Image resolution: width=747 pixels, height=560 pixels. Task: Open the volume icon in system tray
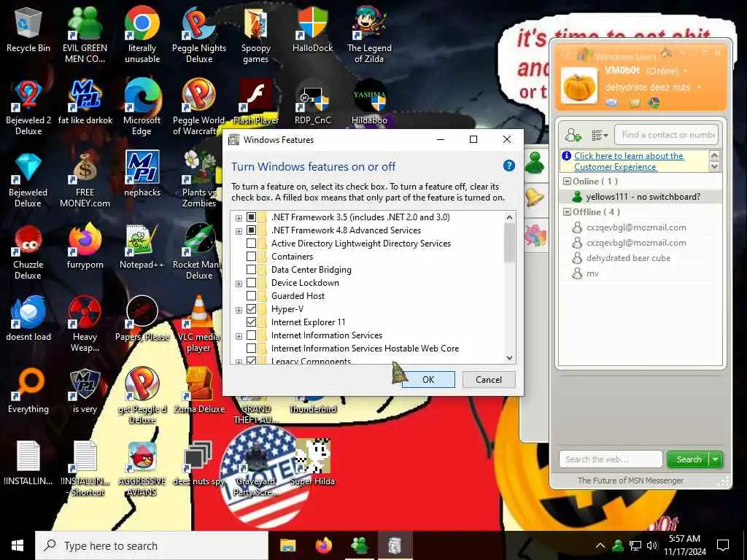tap(651, 545)
